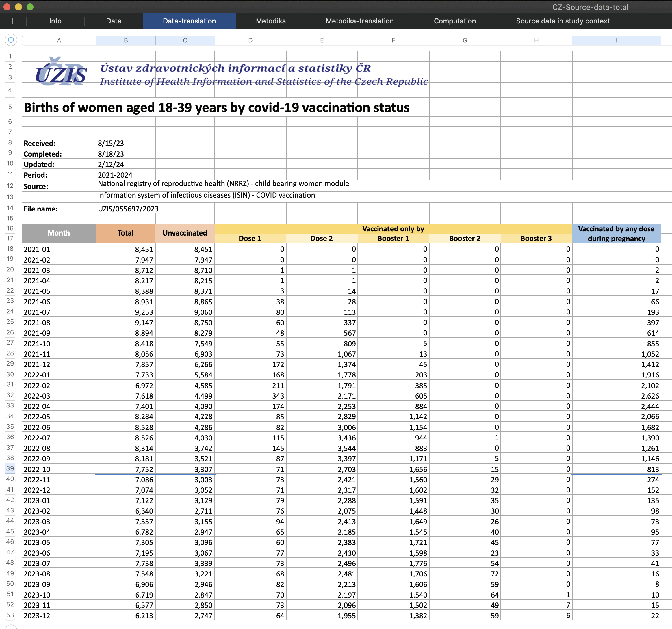
Task: Click Dose 1 value 343 for 2022-03
Action: point(250,396)
